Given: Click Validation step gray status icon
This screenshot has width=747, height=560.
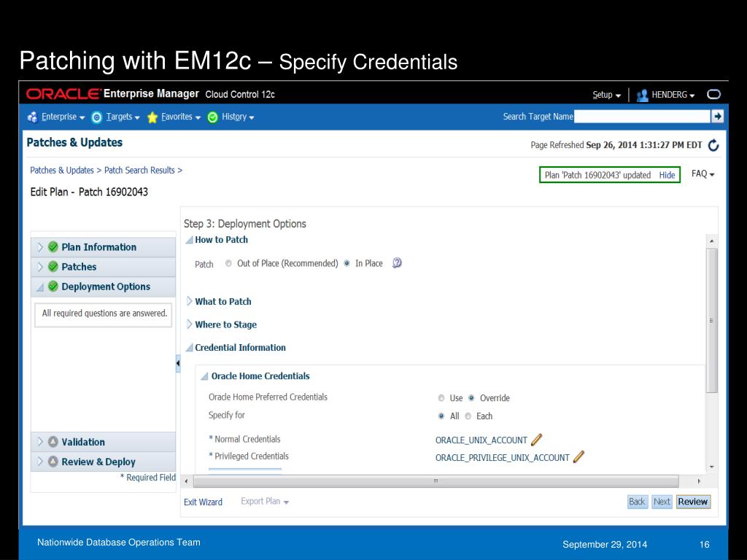Looking at the screenshot, I should coord(53,442).
